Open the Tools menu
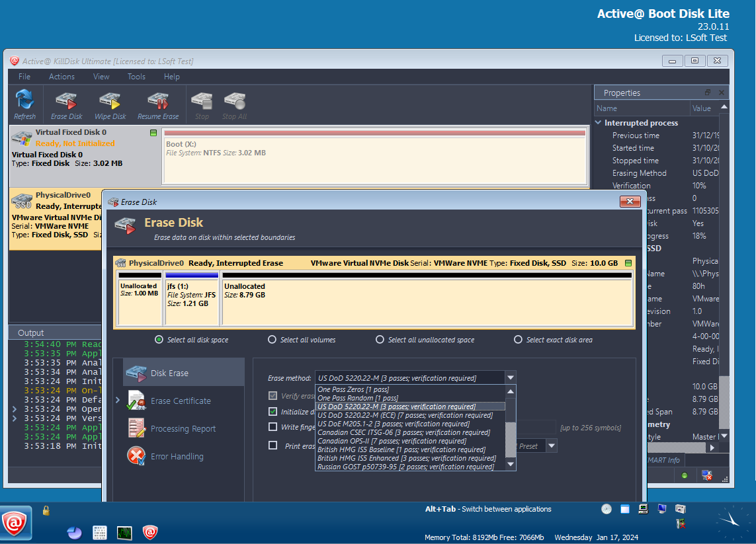 pyautogui.click(x=136, y=77)
